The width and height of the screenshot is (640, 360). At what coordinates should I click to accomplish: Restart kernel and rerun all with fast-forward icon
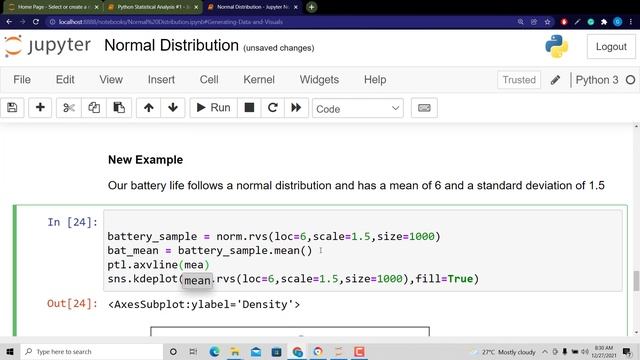[x=296, y=108]
